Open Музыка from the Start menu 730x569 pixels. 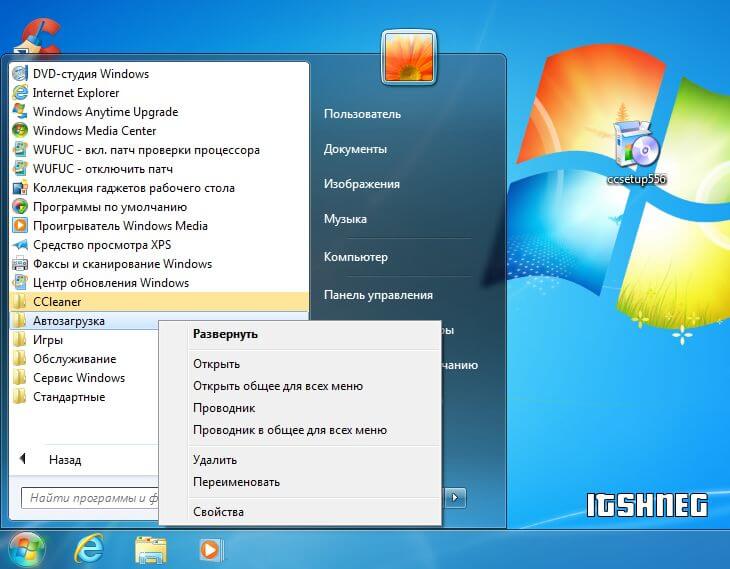click(345, 219)
